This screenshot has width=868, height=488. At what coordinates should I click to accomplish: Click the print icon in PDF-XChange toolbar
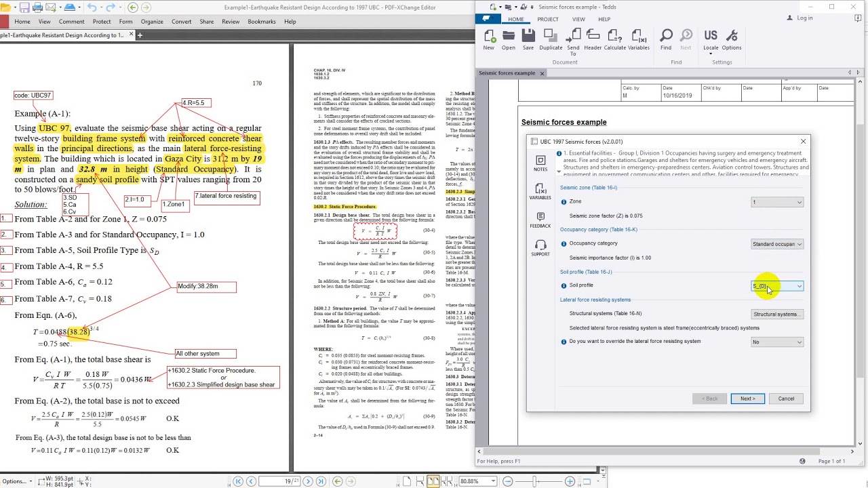coord(38,7)
